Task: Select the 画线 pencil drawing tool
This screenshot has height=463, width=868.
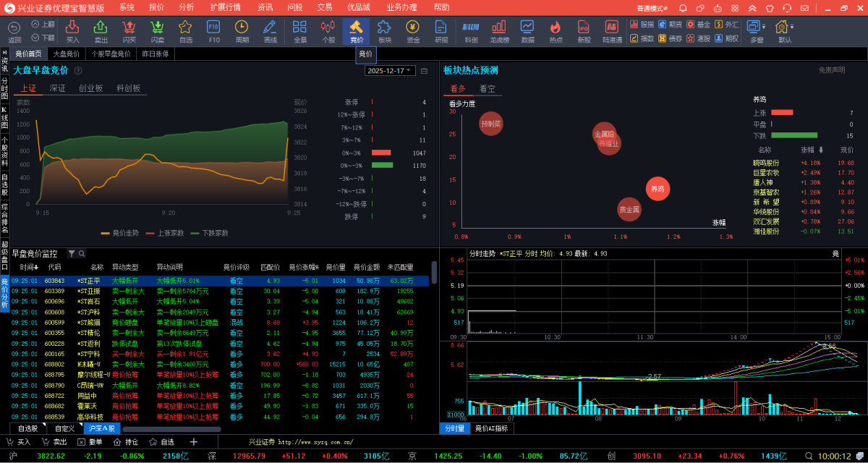Action: (x=270, y=30)
